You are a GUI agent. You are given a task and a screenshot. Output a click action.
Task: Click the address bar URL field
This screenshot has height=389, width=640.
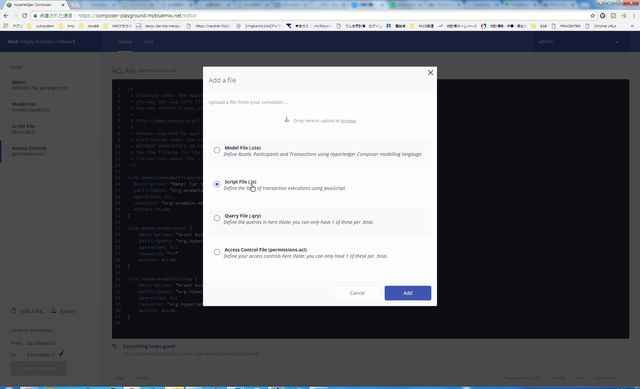[x=310, y=16]
